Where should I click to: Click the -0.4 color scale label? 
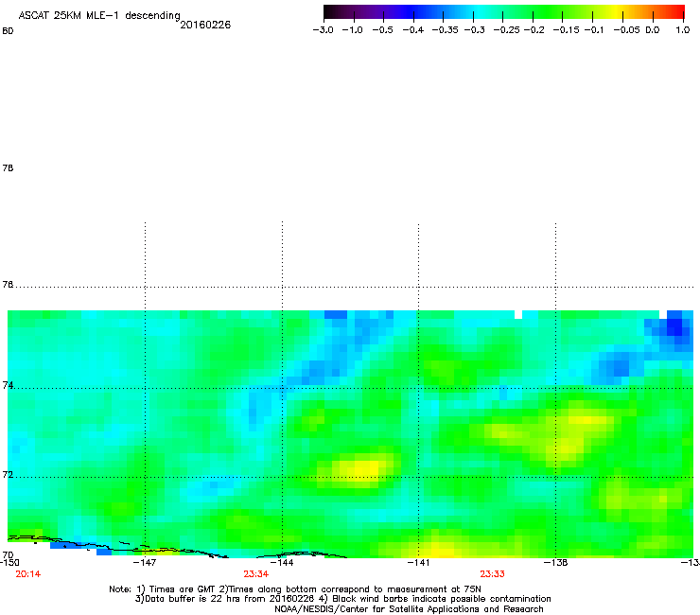[413, 30]
